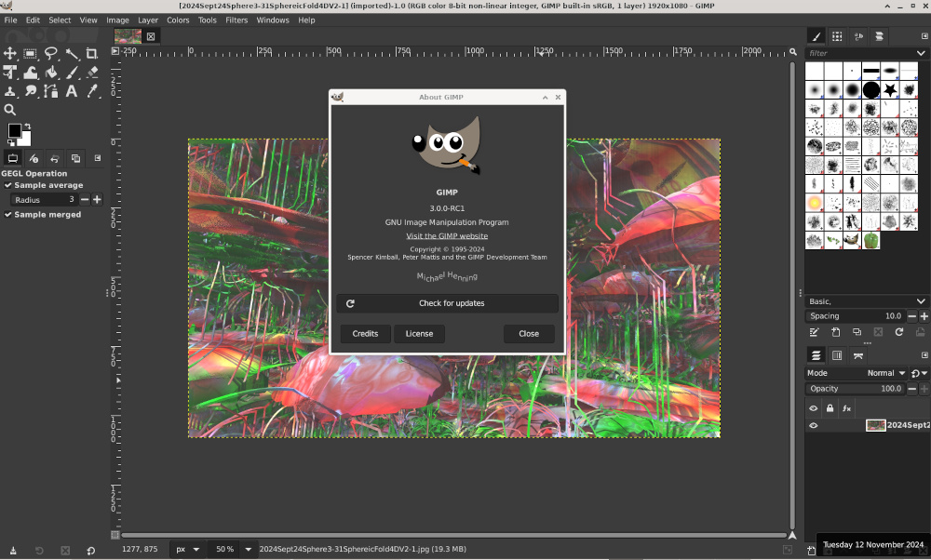Select the Clone stamp tool

click(10, 91)
